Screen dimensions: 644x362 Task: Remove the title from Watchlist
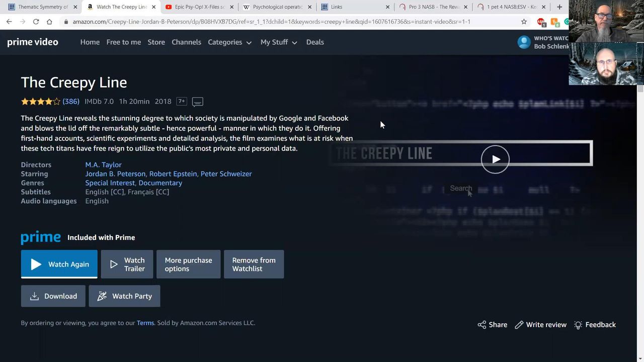254,264
